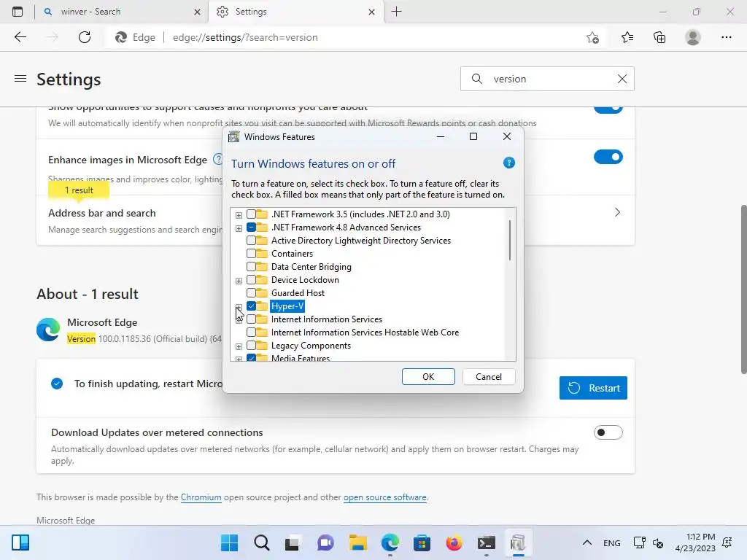Open Collections icon in Edge toolbar

(x=659, y=37)
